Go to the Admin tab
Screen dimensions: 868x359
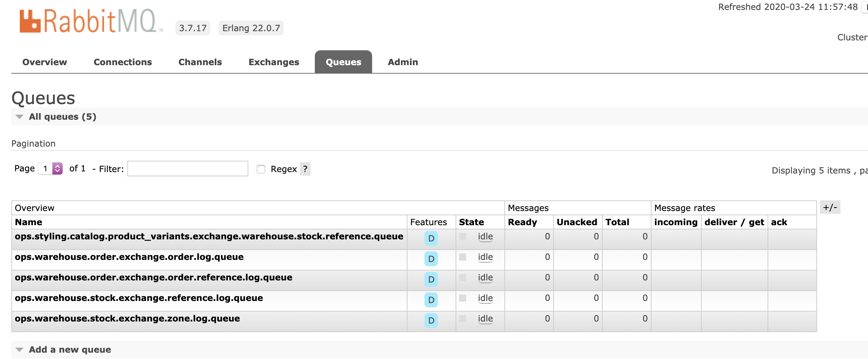click(x=403, y=62)
